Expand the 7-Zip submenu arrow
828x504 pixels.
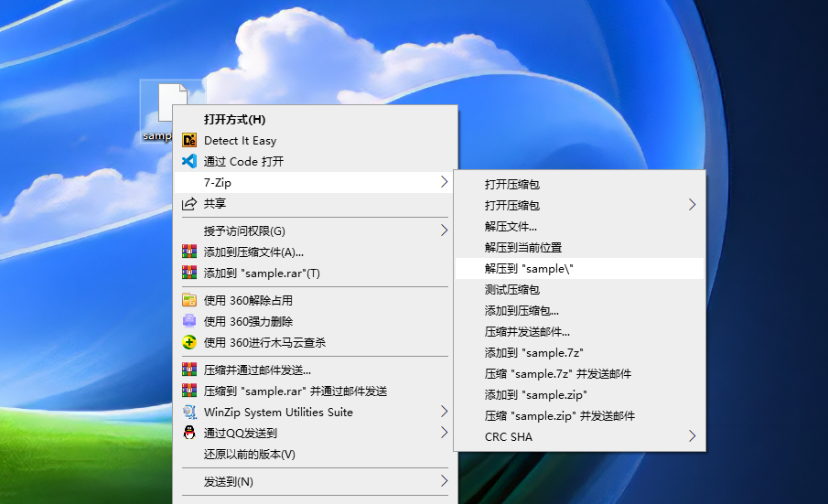pos(444,182)
